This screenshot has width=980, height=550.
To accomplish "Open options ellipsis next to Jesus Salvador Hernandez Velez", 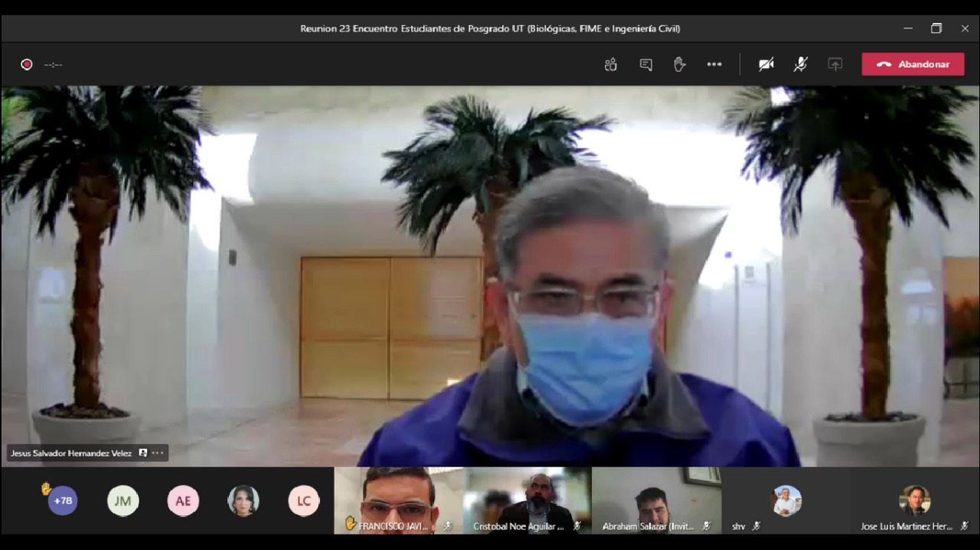I will (x=158, y=453).
